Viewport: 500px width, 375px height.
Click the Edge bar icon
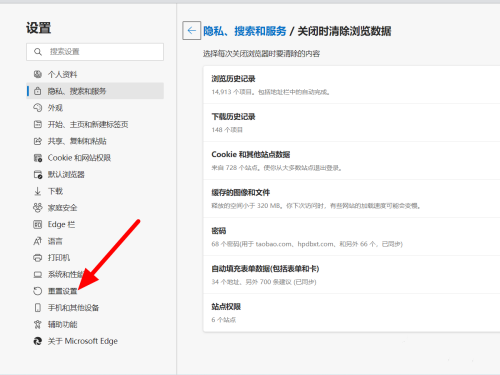coord(38,224)
